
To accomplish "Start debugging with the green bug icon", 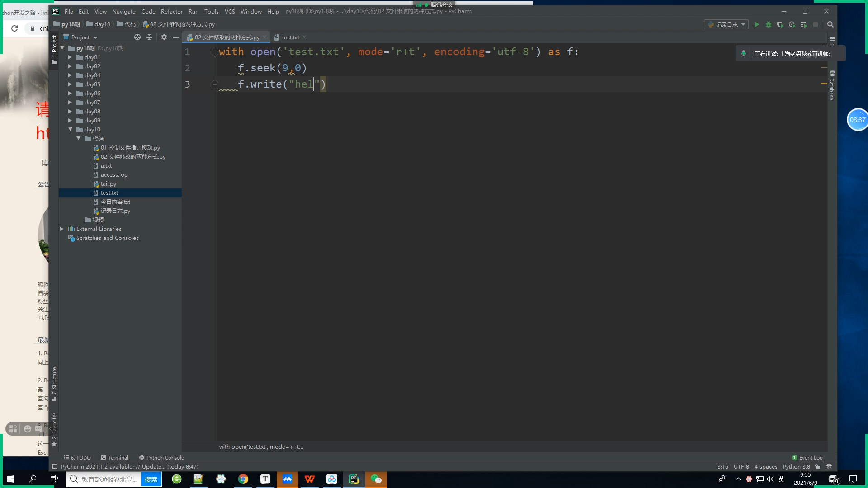I will click(x=769, y=24).
